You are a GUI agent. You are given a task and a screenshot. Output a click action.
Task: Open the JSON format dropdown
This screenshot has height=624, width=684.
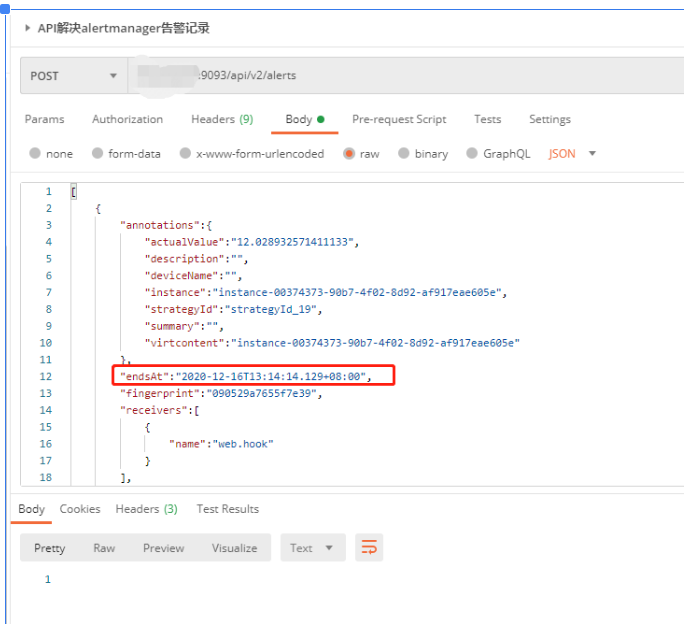click(x=572, y=154)
